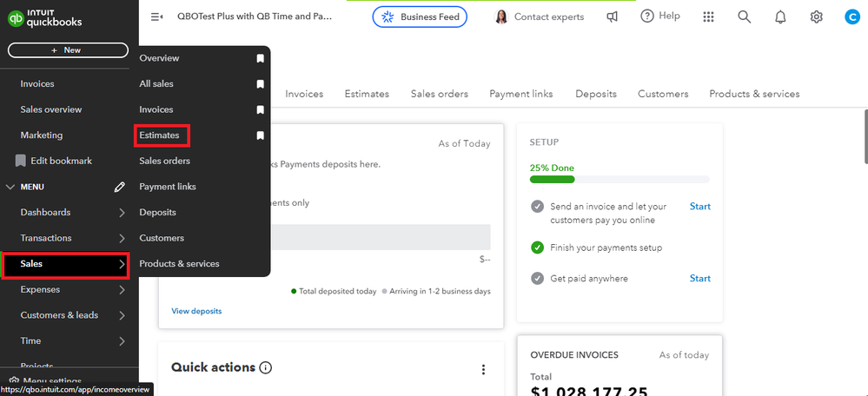868x396 pixels.
Task: Switch to the Products & services tab
Action: pos(753,94)
